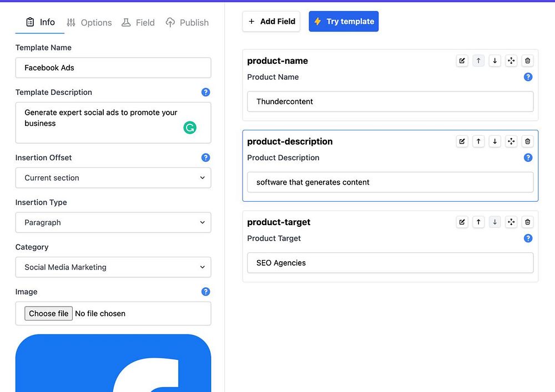Delete the product-target field
The image size is (555, 392).
click(527, 222)
